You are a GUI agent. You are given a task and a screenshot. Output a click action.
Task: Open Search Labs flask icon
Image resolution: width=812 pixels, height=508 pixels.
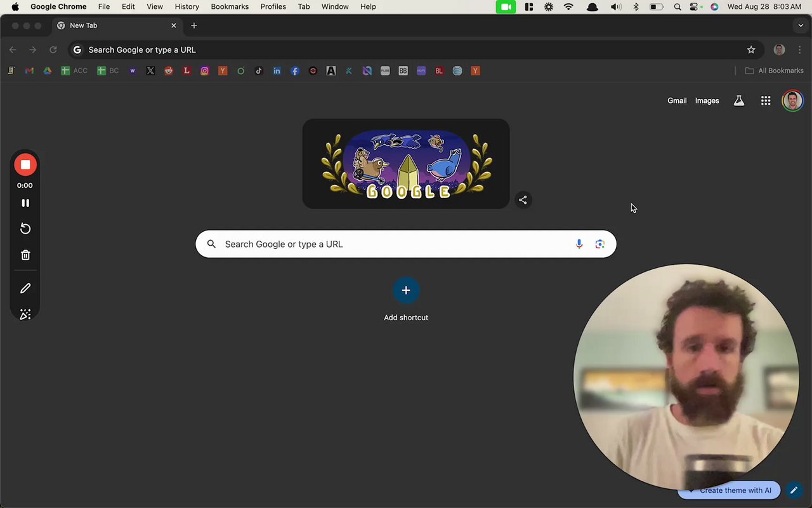coord(739,100)
